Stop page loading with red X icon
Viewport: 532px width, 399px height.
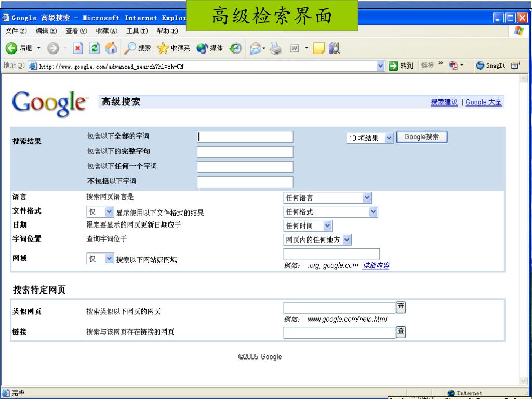[78, 48]
